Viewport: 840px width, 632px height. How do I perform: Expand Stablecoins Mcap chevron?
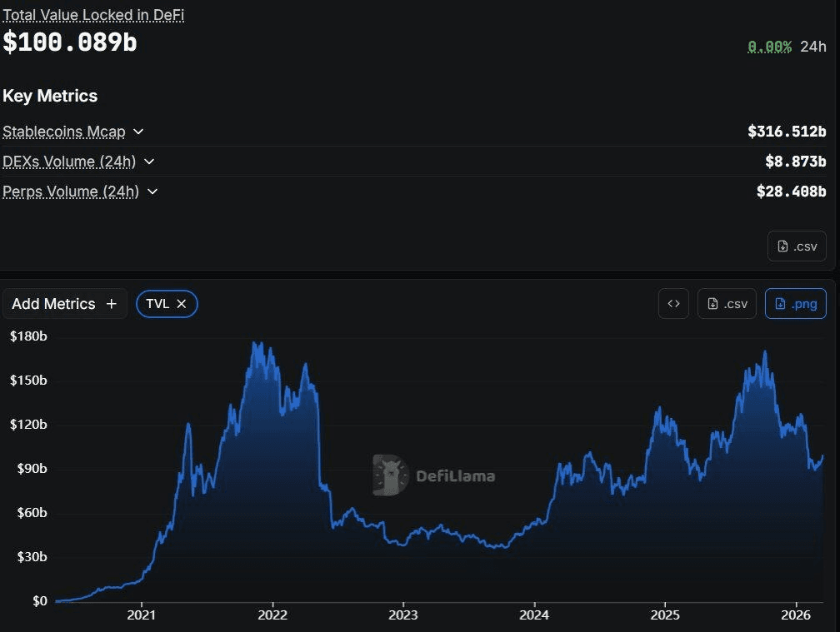coord(138,132)
